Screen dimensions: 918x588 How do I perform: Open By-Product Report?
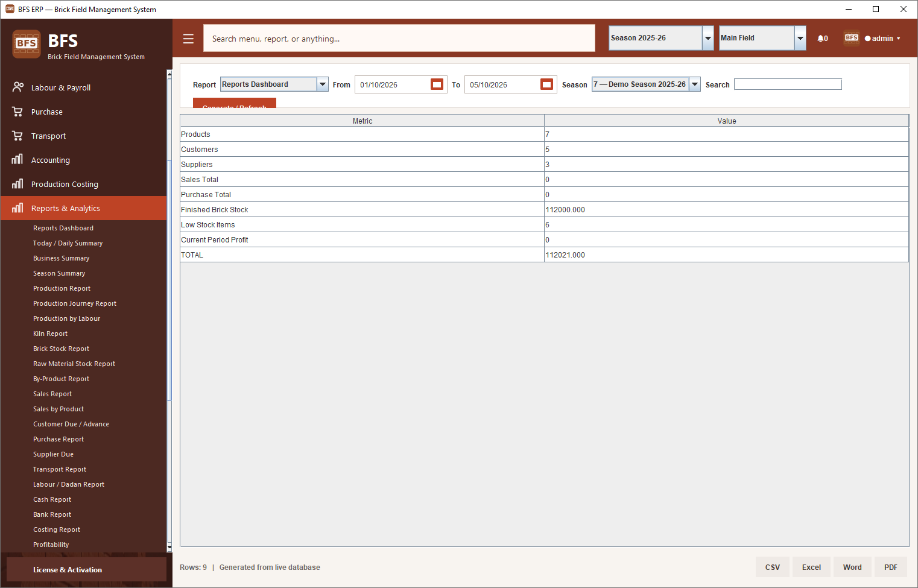(x=61, y=379)
